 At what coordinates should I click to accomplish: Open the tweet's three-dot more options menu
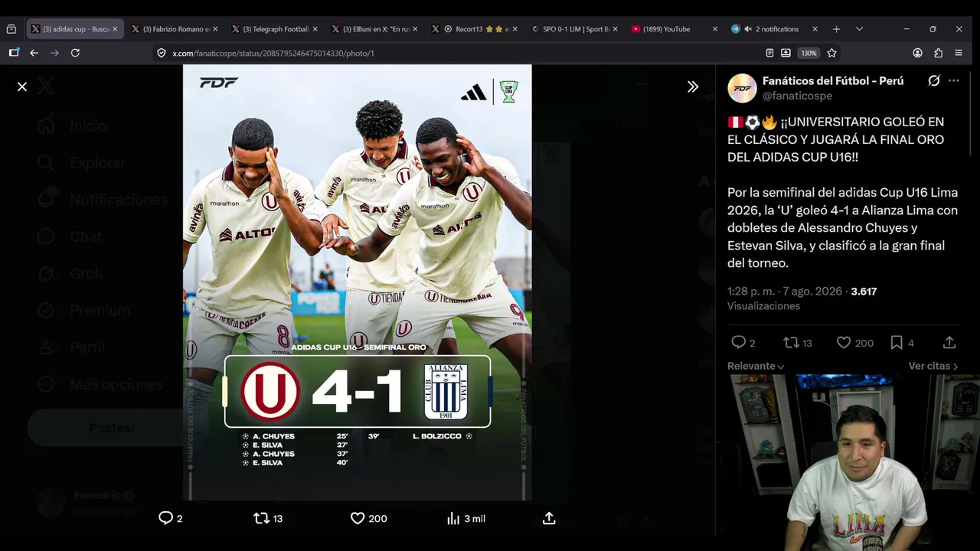[x=953, y=80]
